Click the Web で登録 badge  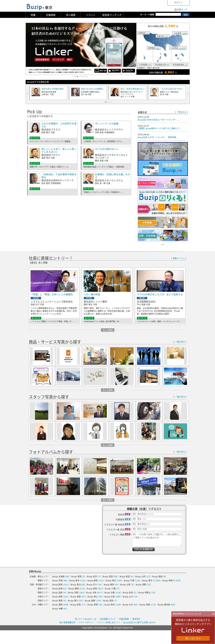[101, 71]
